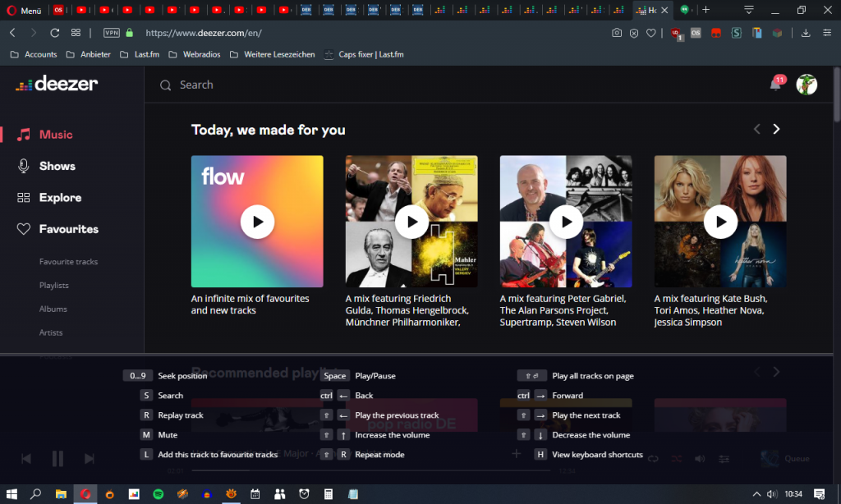Open the Webradios bookmarks folder
The width and height of the screenshot is (841, 504).
(194, 54)
